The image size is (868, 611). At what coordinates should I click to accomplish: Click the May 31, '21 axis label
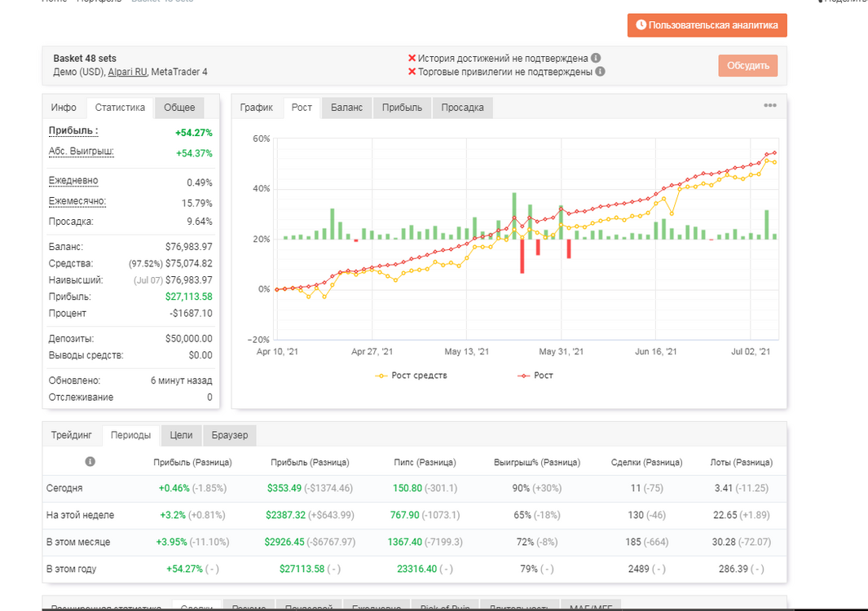[562, 351]
